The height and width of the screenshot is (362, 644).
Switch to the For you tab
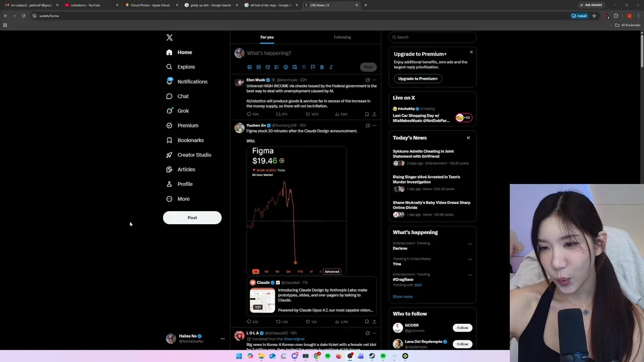tap(267, 37)
